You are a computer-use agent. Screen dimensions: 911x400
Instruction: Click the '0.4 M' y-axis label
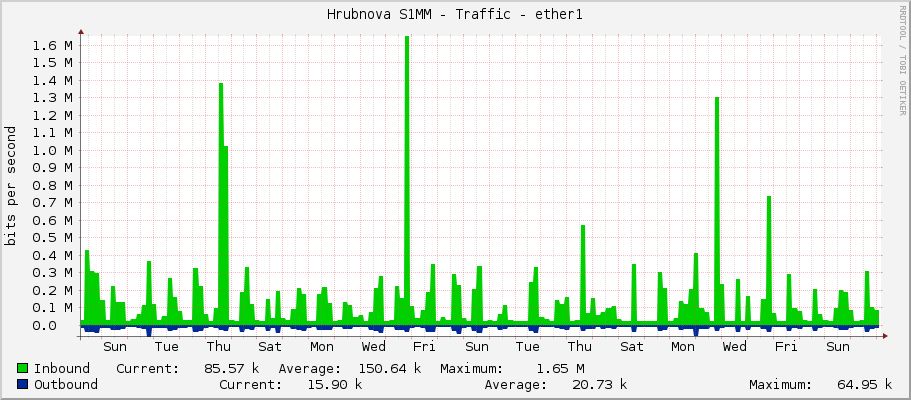coord(52,255)
